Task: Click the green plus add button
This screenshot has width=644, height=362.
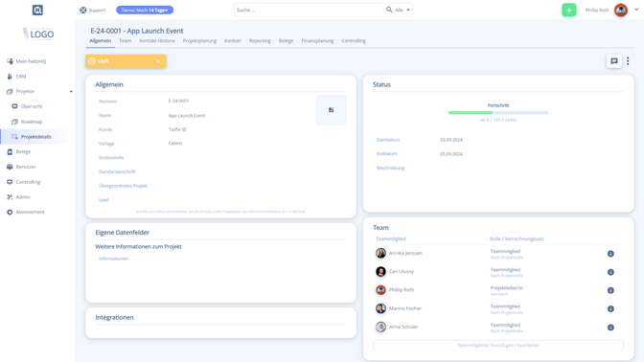Action: (x=569, y=10)
